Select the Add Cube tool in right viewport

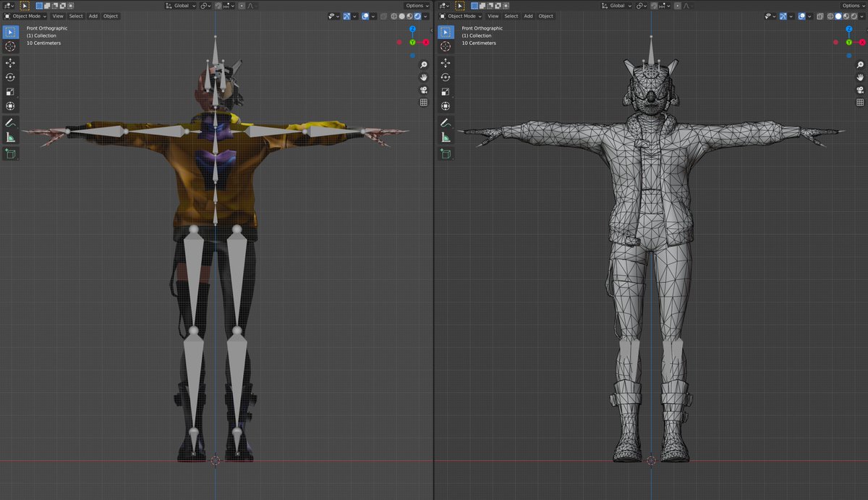[x=446, y=153]
